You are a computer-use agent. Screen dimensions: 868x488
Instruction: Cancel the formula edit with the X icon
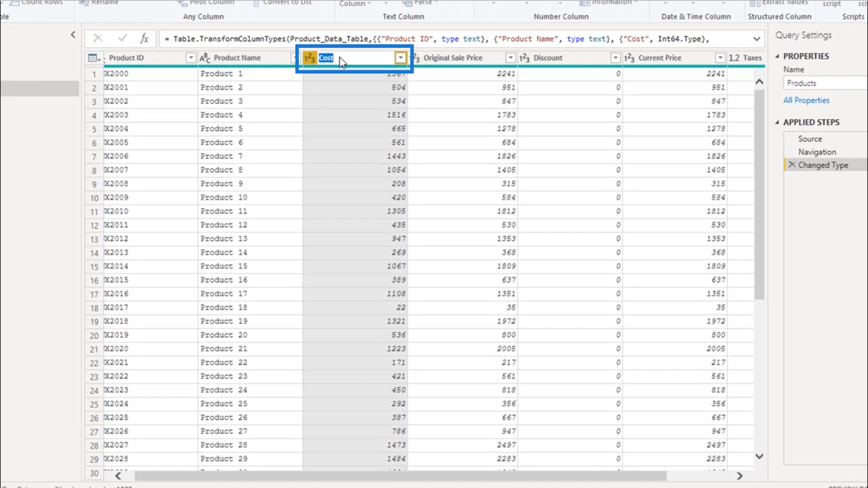click(98, 38)
